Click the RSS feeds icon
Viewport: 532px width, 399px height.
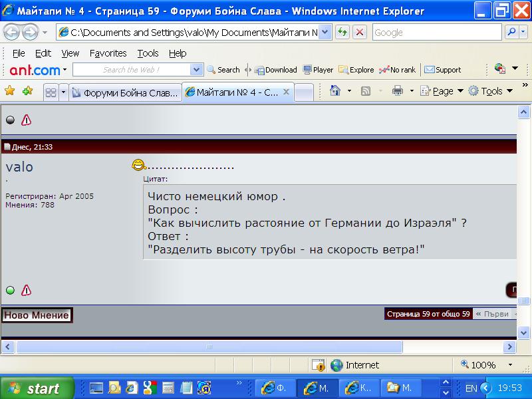366,91
